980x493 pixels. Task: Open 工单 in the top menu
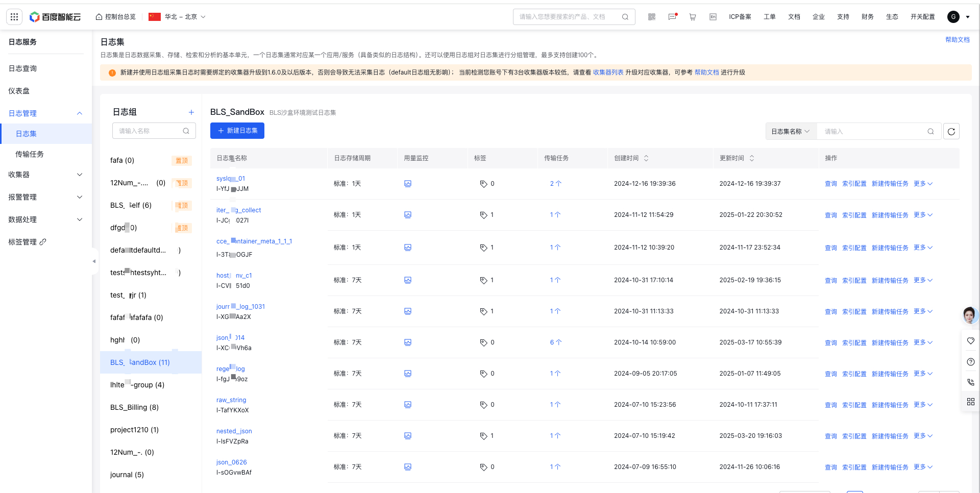pyautogui.click(x=770, y=17)
